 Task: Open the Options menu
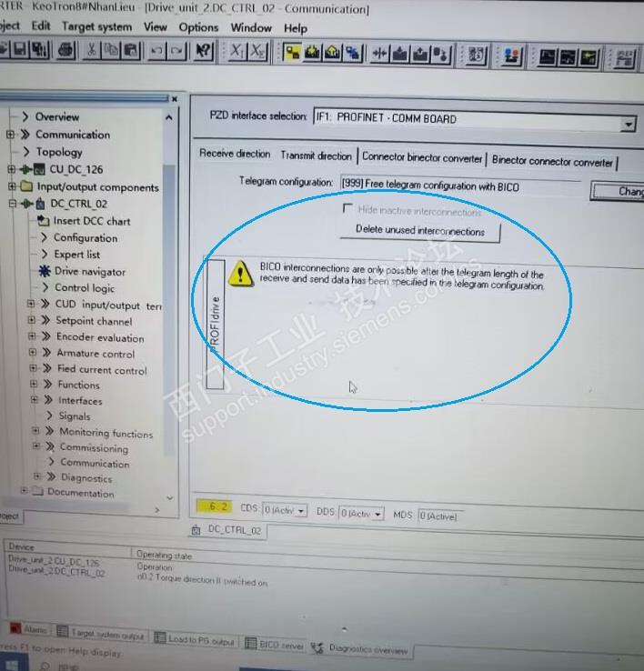198,27
